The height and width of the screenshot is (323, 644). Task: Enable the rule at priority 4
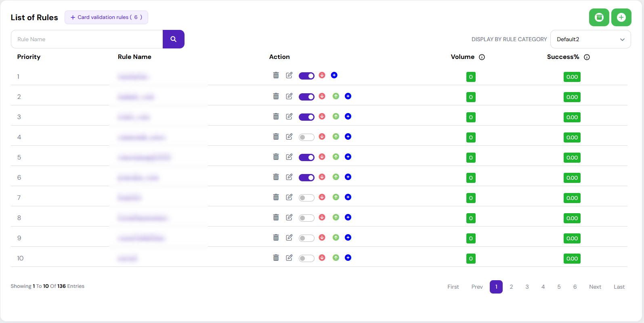(x=306, y=137)
